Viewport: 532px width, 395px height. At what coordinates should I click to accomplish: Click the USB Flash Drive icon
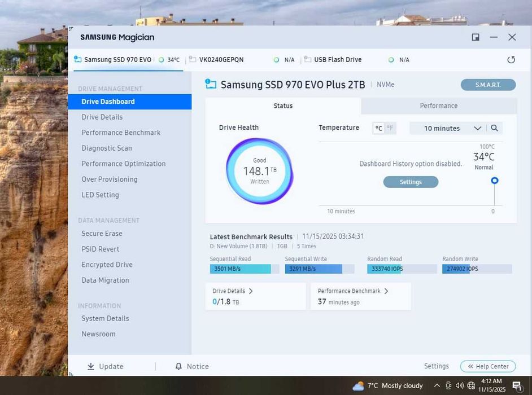pyautogui.click(x=308, y=59)
